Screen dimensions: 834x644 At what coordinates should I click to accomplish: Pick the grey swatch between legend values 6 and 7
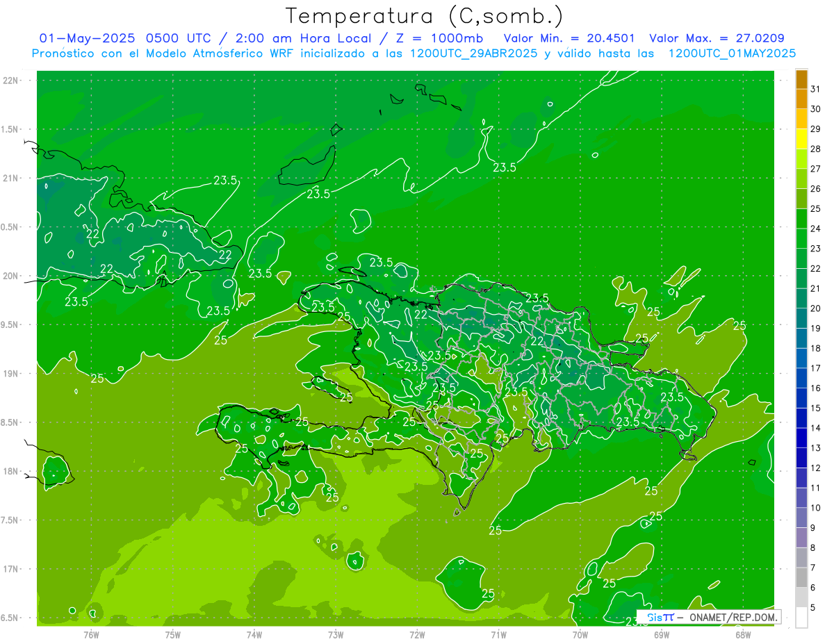(x=802, y=577)
